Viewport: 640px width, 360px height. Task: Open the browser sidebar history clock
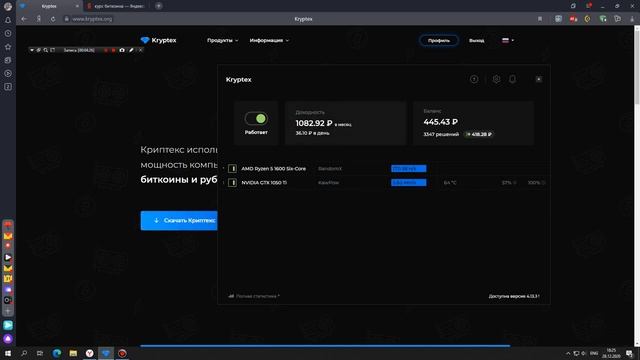click(8, 33)
